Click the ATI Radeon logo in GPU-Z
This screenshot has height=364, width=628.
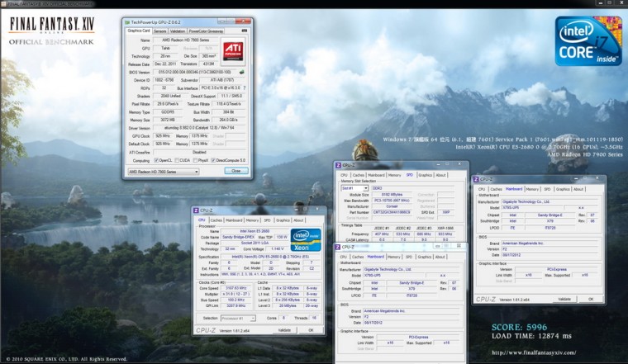[x=232, y=49]
